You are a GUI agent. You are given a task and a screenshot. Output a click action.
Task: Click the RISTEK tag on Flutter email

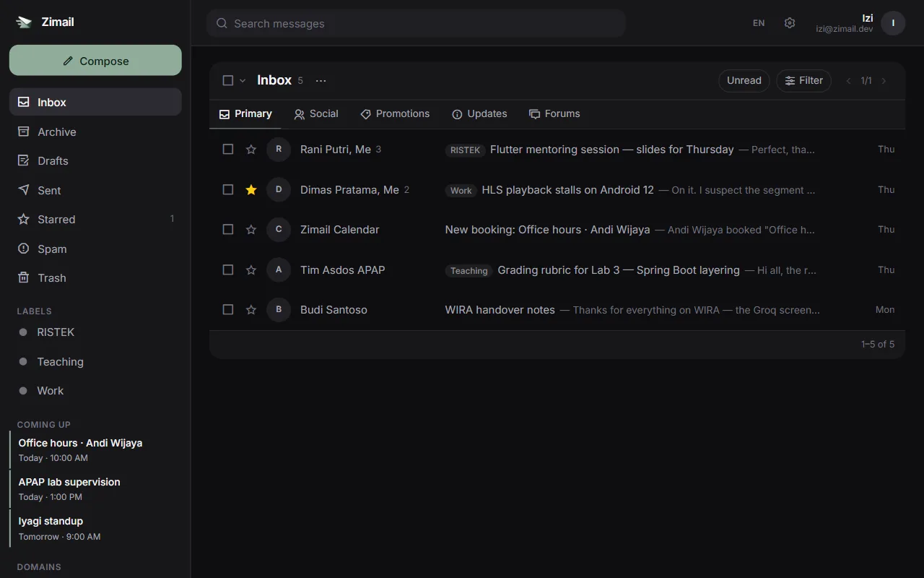(465, 150)
